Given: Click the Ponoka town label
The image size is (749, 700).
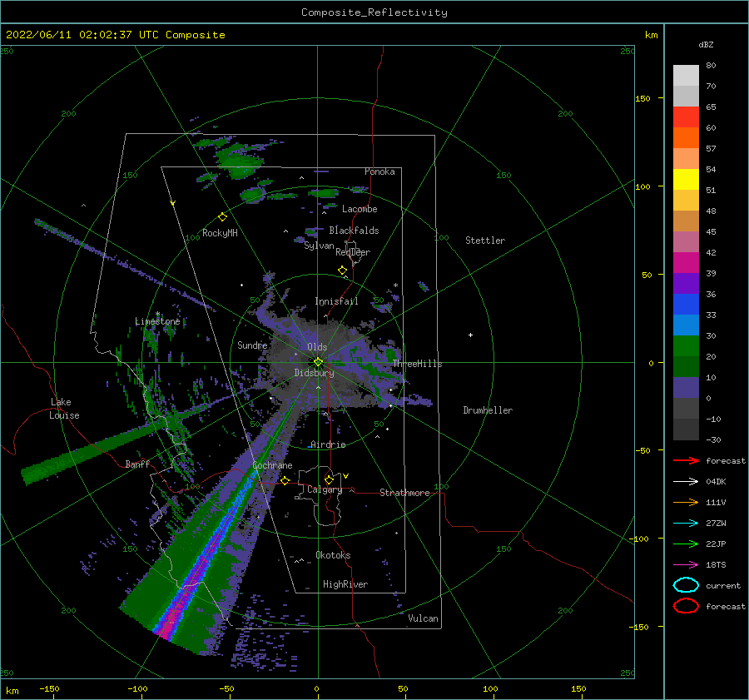Looking at the screenshot, I should pos(379,172).
